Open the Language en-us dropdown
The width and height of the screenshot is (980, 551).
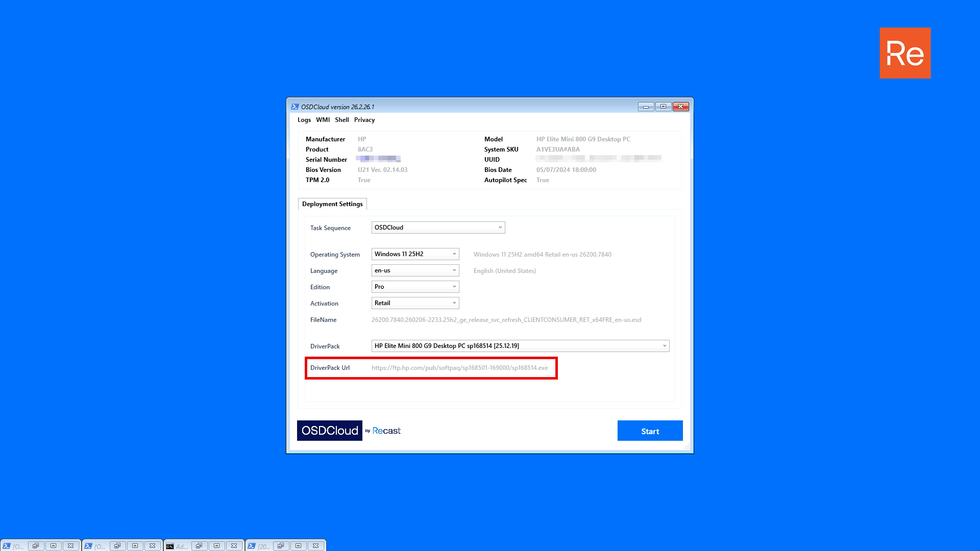[x=415, y=270]
